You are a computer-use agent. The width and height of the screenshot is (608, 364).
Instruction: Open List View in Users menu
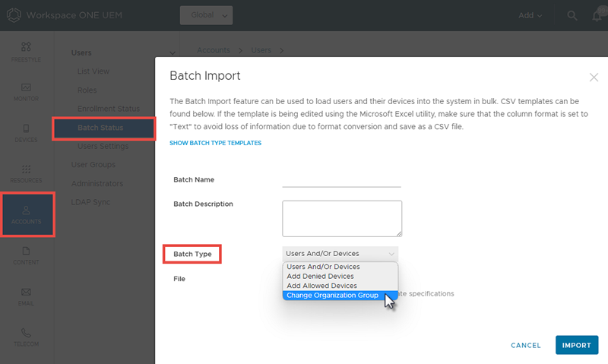pyautogui.click(x=93, y=71)
